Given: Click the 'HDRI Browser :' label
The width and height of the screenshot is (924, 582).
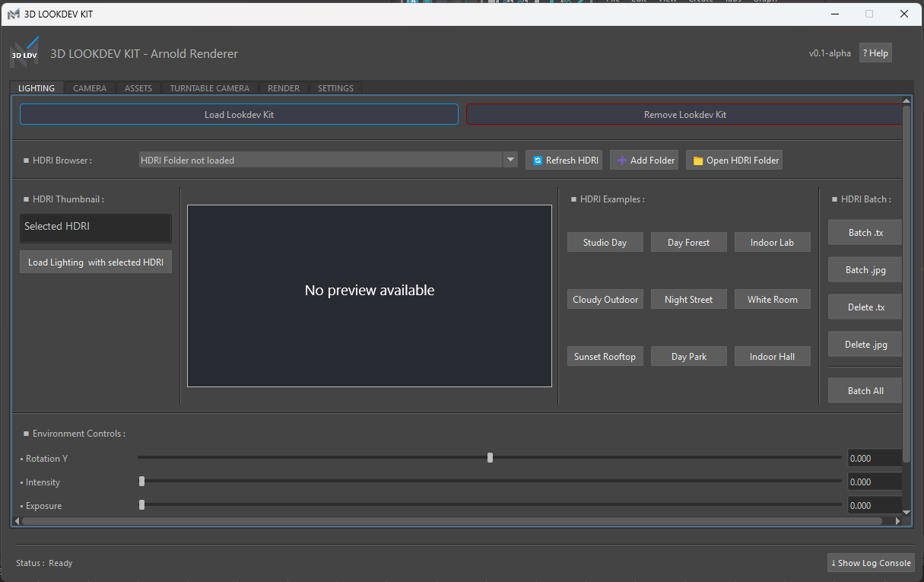Looking at the screenshot, I should point(62,161).
